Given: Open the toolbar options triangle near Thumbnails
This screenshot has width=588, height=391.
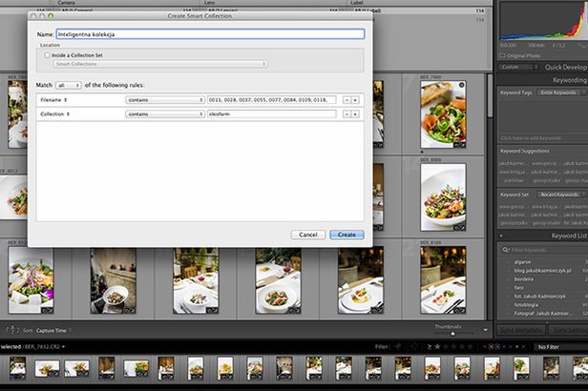Looking at the screenshot, I should pos(486,330).
